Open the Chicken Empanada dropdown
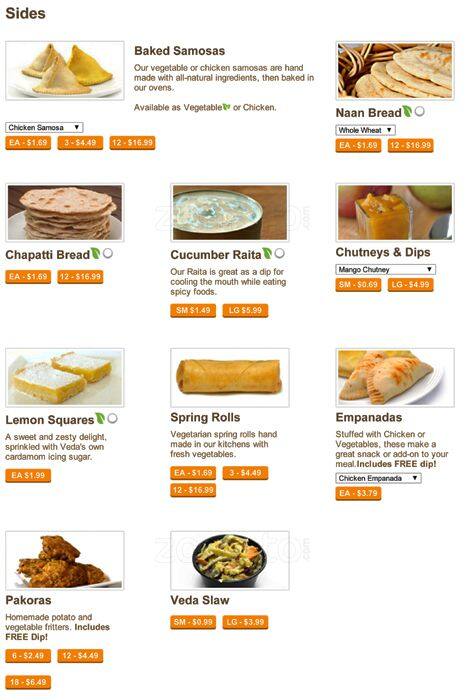This screenshot has width=466, height=700. 379,478
